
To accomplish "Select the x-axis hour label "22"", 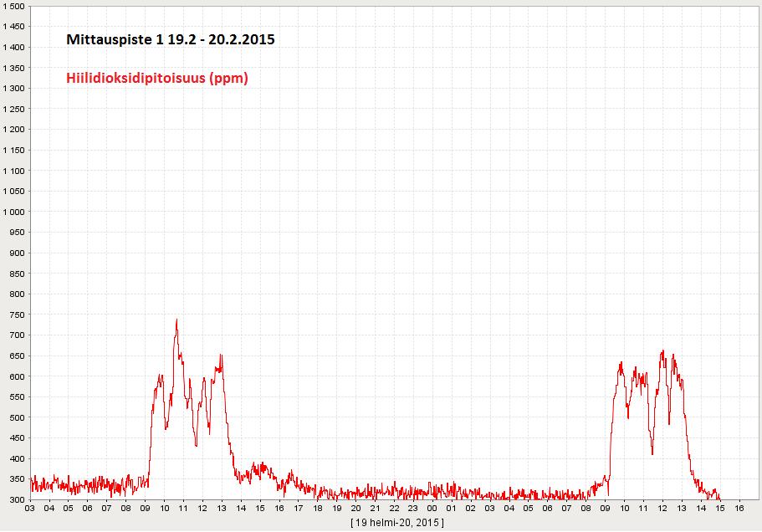I will 394,509.
